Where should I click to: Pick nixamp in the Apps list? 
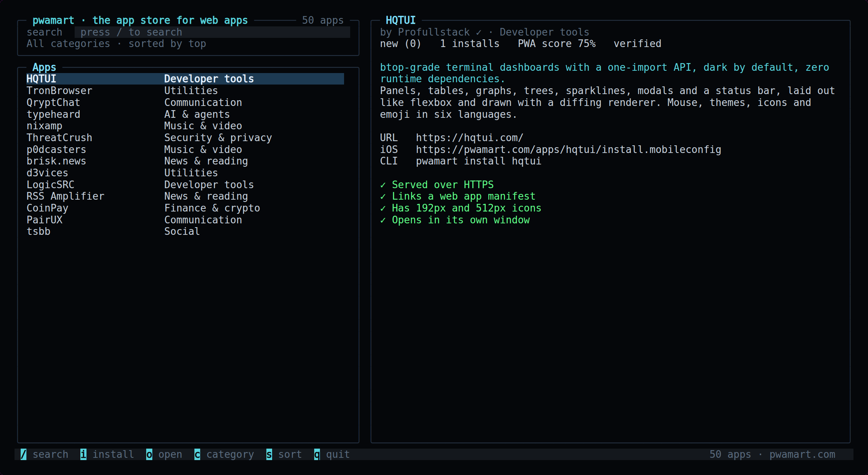185,126
